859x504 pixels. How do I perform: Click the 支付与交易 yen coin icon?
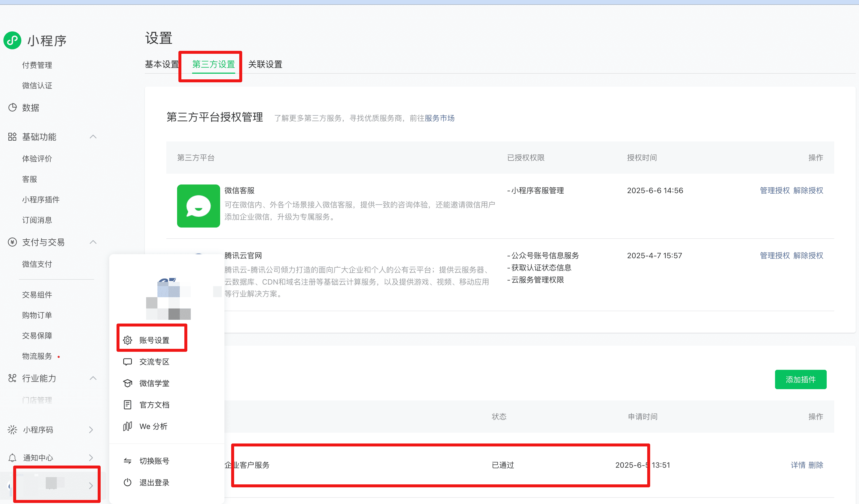12,242
